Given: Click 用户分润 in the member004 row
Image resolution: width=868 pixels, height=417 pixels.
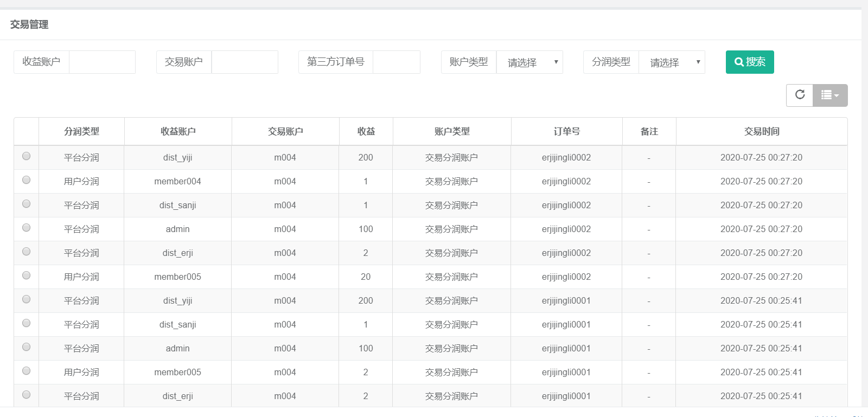Looking at the screenshot, I should (x=81, y=182).
